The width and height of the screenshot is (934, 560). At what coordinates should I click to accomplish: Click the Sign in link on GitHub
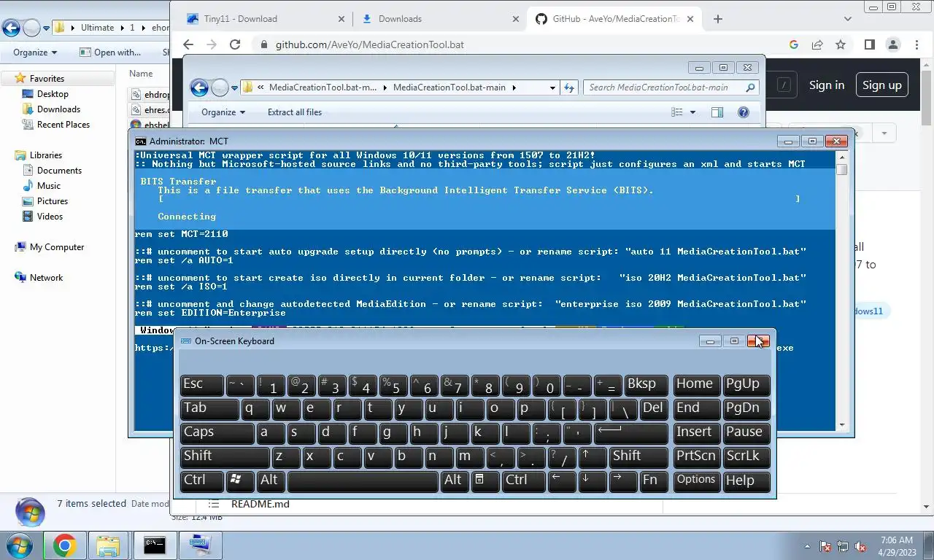pyautogui.click(x=827, y=85)
